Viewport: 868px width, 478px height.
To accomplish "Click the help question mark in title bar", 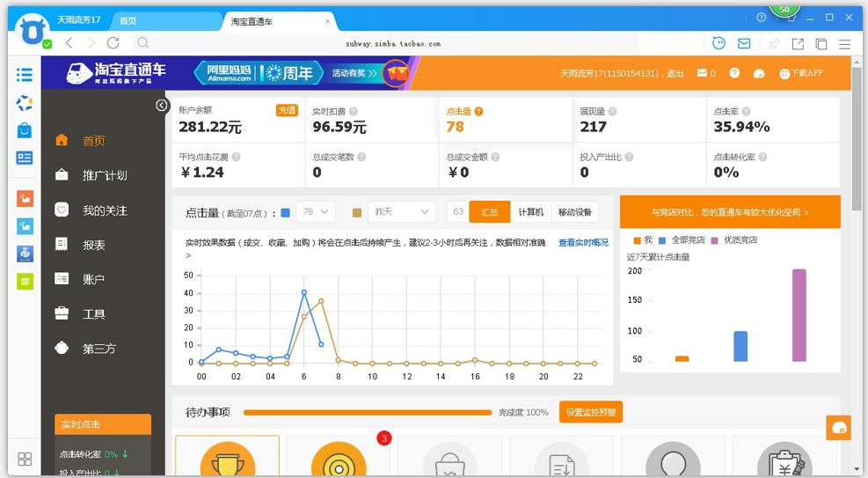I will (762, 18).
